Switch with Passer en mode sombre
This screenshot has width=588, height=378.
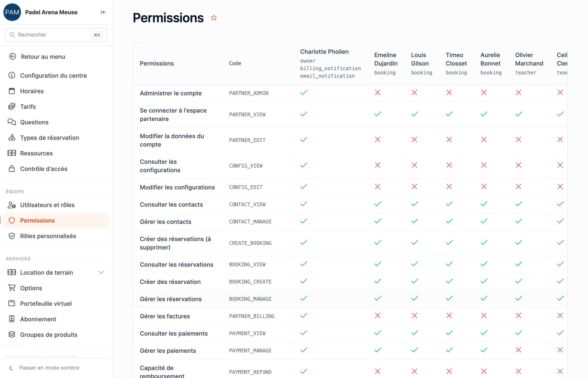click(x=49, y=368)
